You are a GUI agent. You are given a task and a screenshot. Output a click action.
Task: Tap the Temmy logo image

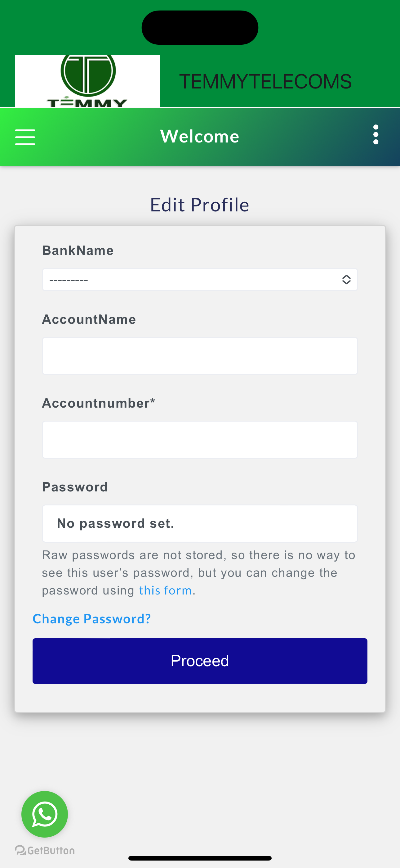tap(87, 81)
